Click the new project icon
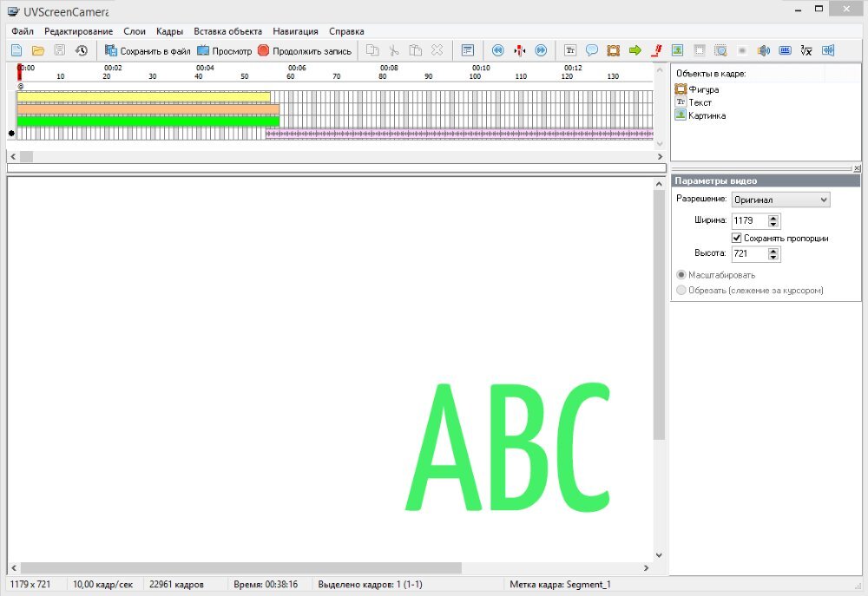 [x=16, y=50]
